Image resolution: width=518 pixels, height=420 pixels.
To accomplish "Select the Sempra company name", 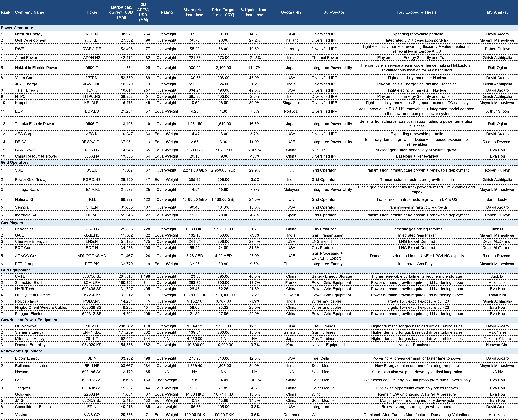I will coord(22,207).
